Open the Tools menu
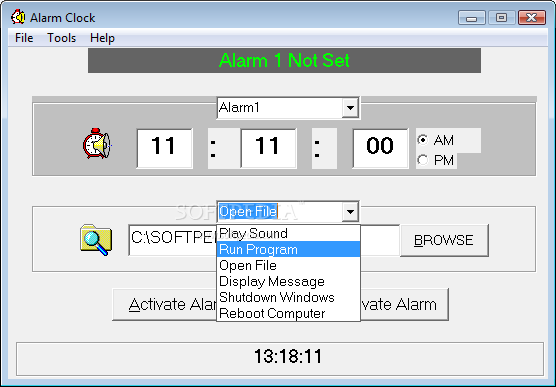The width and height of the screenshot is (556, 387). point(62,38)
